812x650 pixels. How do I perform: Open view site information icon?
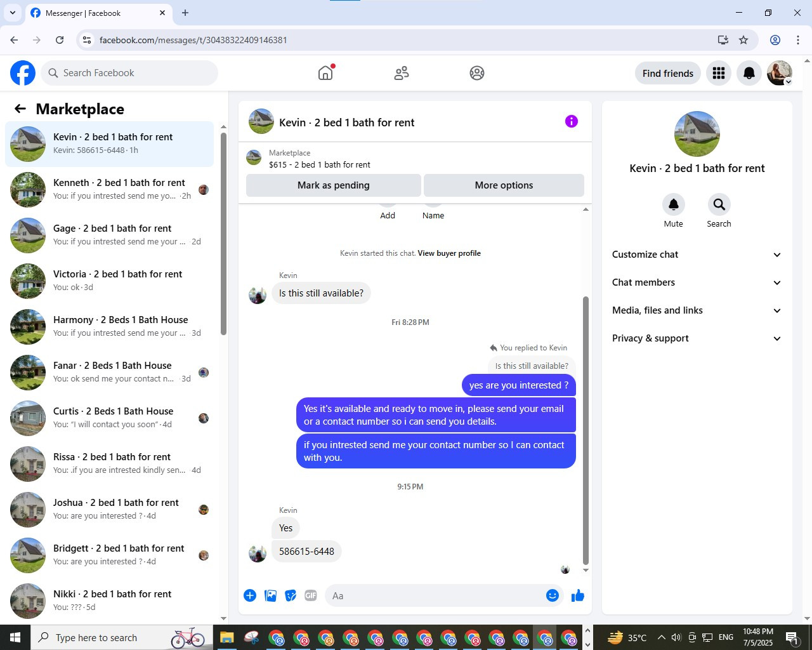(87, 40)
